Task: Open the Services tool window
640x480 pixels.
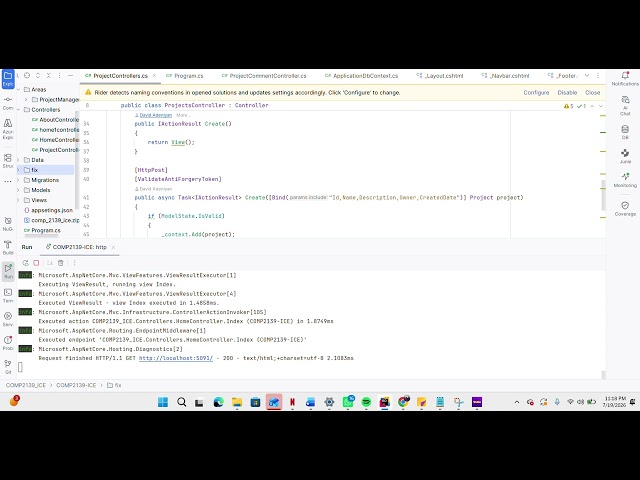Action: pos(8,319)
